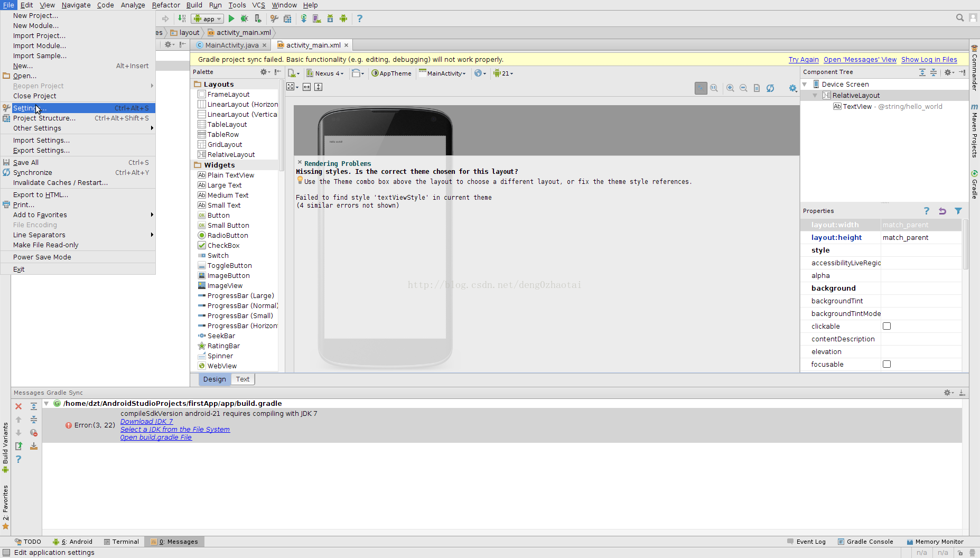Click the Debug app bug icon
Screen dimensions: 980x558
tap(244, 18)
